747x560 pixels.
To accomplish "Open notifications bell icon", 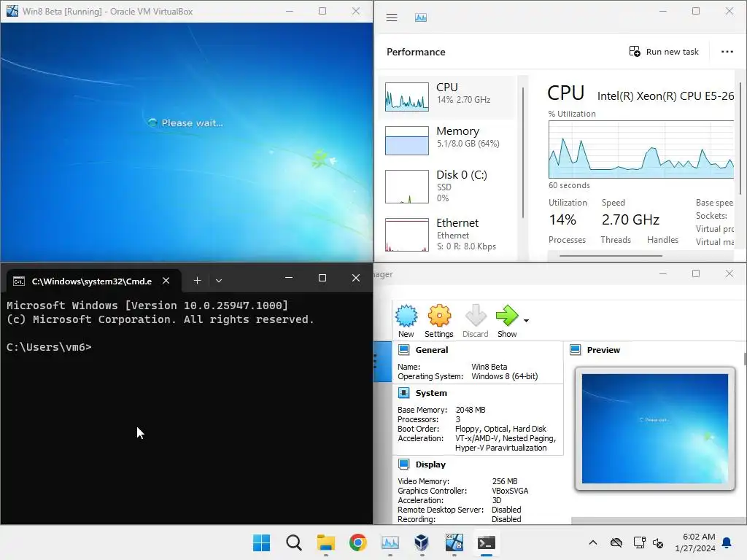I will [x=727, y=542].
